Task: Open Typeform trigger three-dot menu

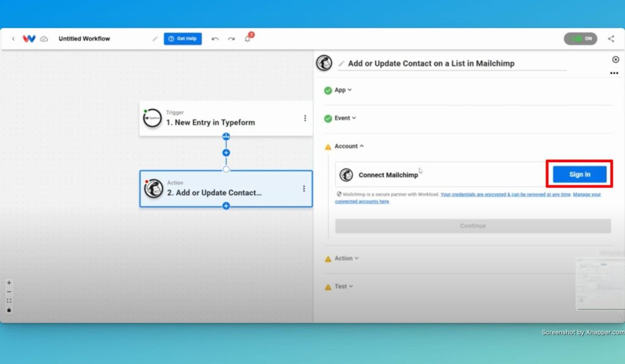Action: [305, 118]
